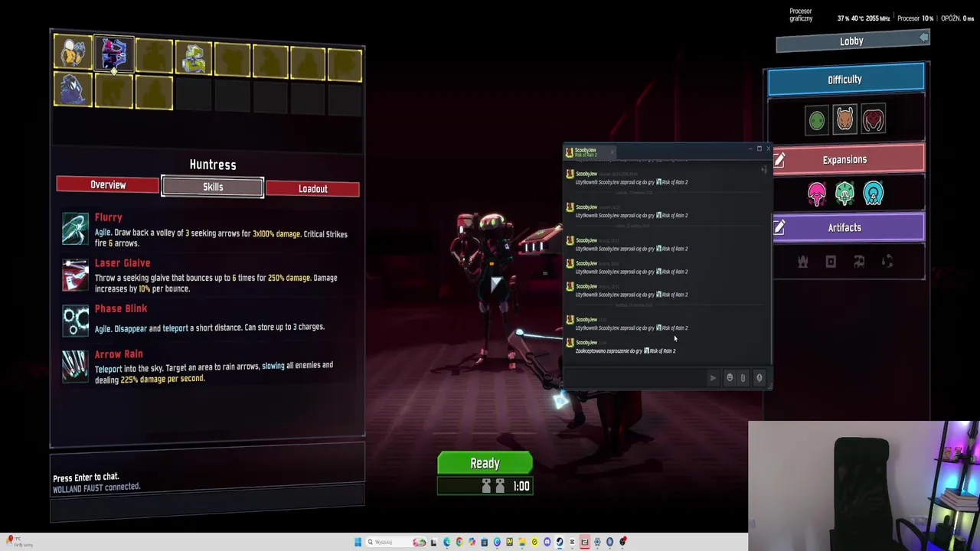Open File Explorer from taskbar
Screen dimensions: 980x551
click(521, 543)
